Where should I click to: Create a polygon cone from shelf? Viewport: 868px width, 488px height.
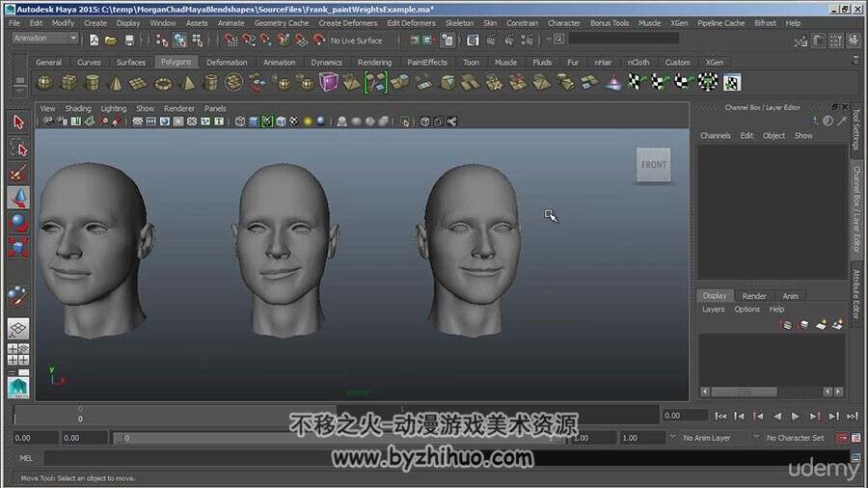click(116, 83)
